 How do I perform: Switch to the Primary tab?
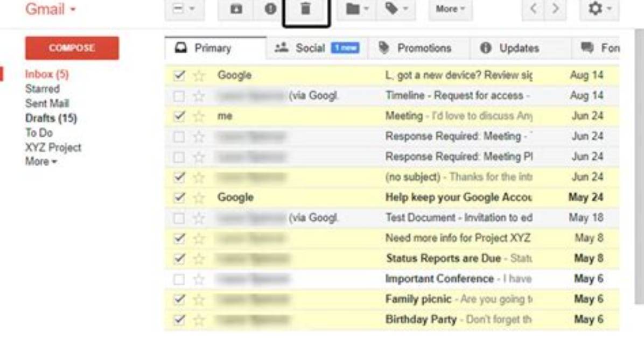(x=215, y=48)
